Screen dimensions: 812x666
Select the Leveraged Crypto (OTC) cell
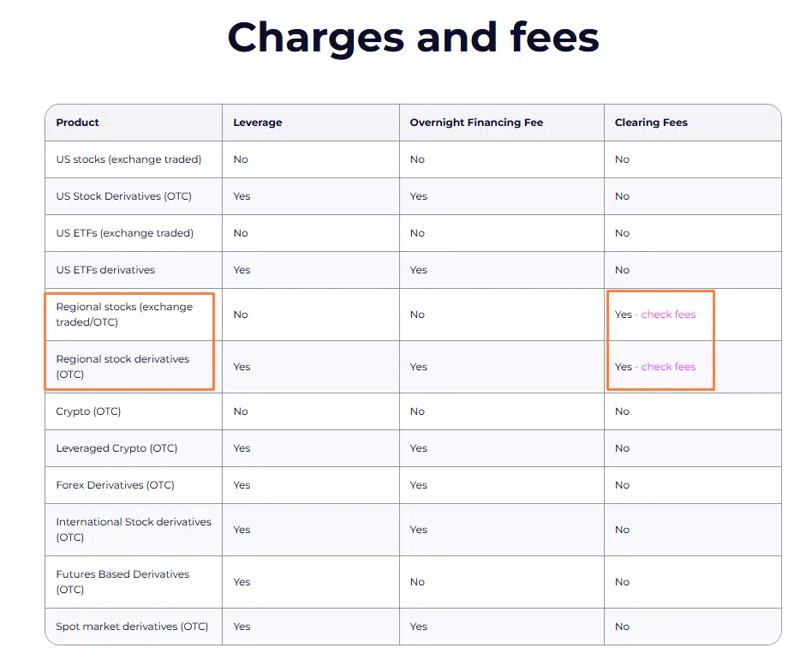click(x=115, y=448)
